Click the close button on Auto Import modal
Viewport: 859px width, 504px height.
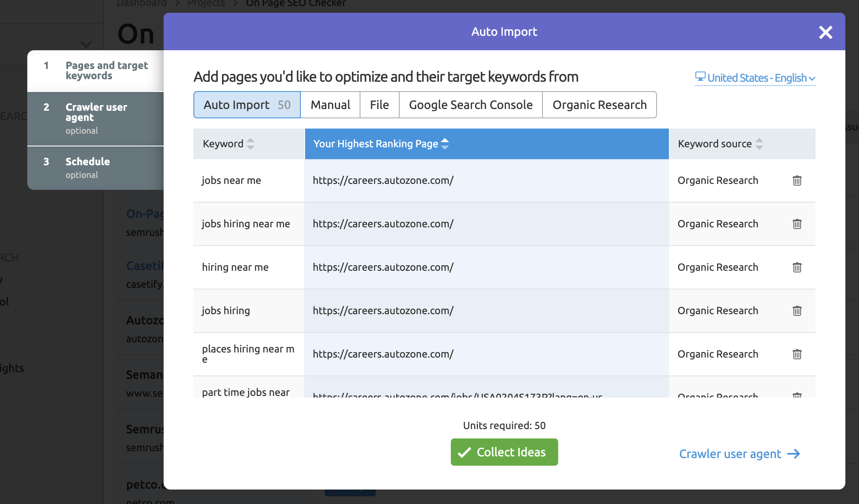coord(825,32)
